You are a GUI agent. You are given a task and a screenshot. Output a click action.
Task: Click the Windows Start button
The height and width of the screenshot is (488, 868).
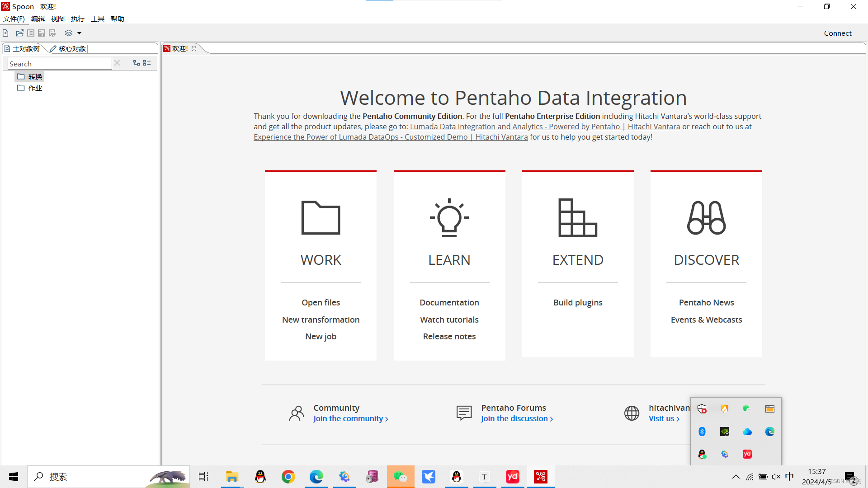pos(14,477)
